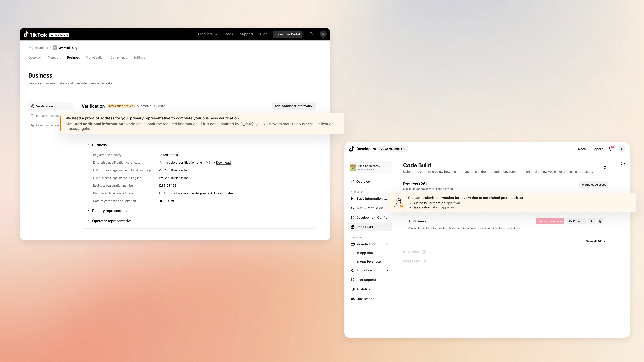Click the Information needed status badge

[121, 106]
